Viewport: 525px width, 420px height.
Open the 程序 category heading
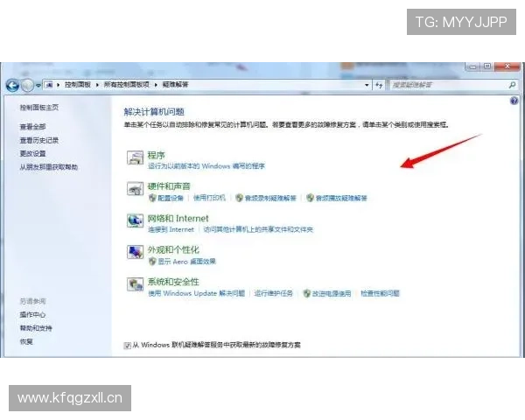tap(156, 156)
